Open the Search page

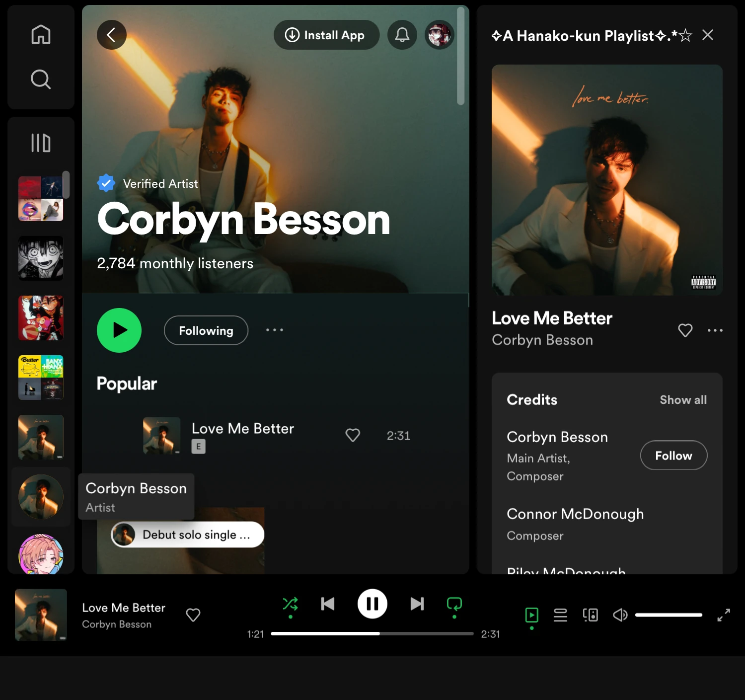[41, 79]
